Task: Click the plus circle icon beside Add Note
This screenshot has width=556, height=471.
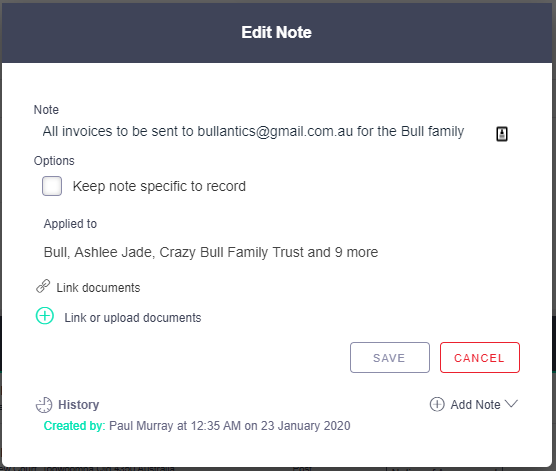Action: tap(437, 404)
